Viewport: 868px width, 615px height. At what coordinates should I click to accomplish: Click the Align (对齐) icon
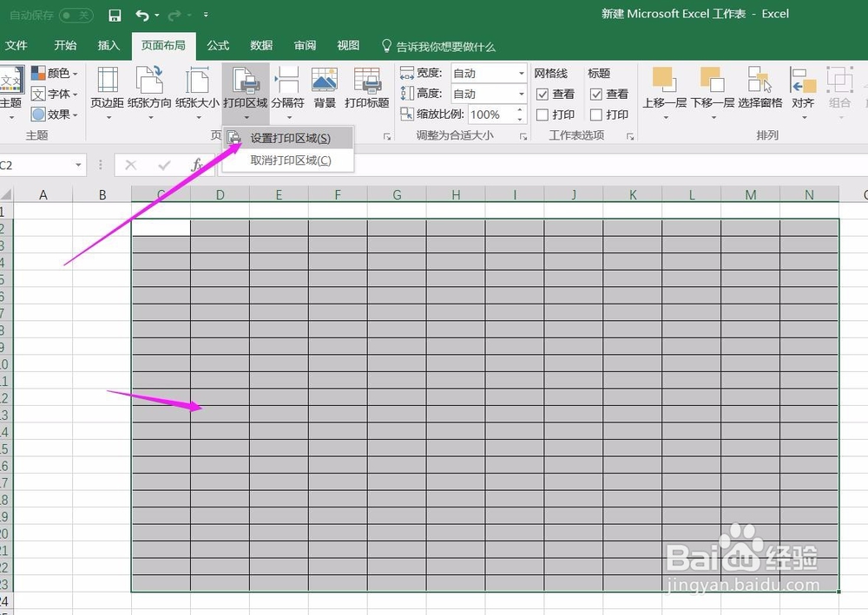point(803,80)
